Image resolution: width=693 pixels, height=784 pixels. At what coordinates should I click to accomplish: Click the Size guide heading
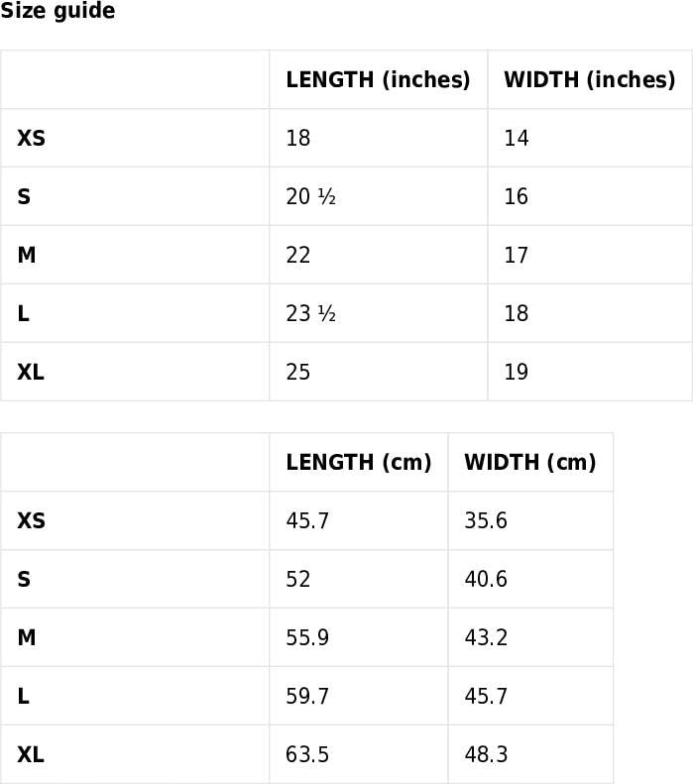click(x=58, y=12)
